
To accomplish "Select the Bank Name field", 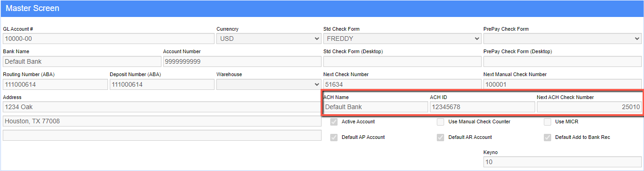I will point(82,61).
